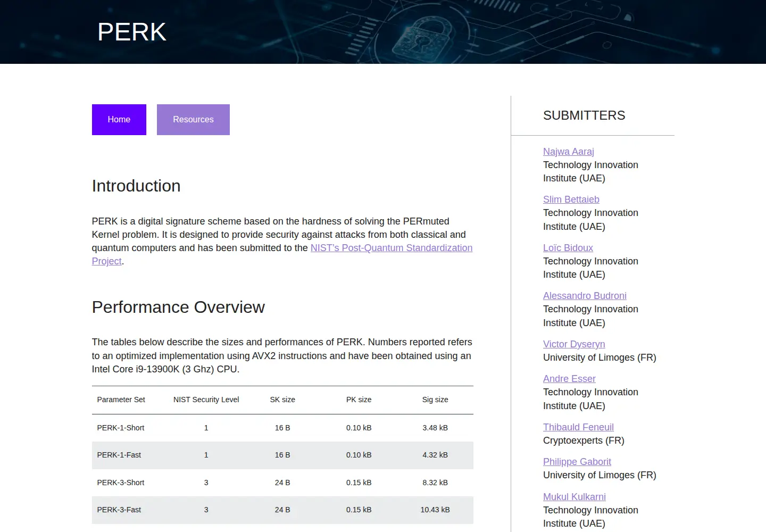Select the NIST Security Level column header

tap(206, 400)
